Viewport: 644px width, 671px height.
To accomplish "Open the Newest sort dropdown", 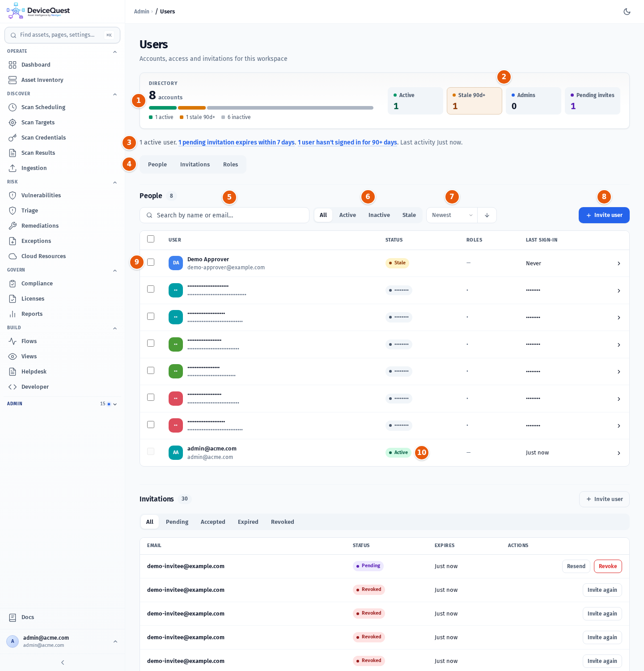I will (452, 215).
